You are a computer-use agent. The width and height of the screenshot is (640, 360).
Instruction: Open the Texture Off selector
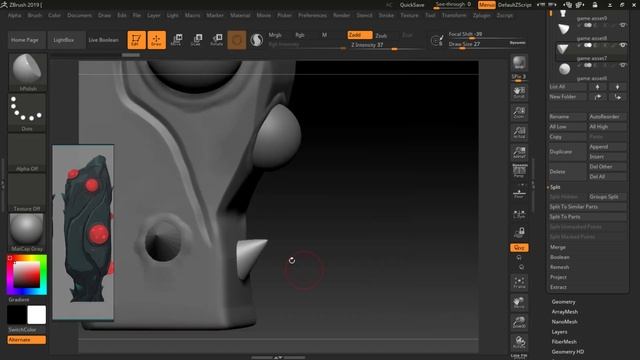pos(27,192)
